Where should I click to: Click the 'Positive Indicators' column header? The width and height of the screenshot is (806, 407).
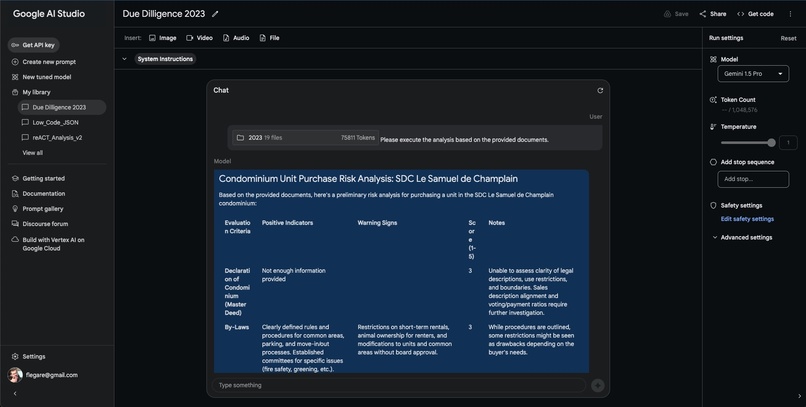pyautogui.click(x=287, y=223)
